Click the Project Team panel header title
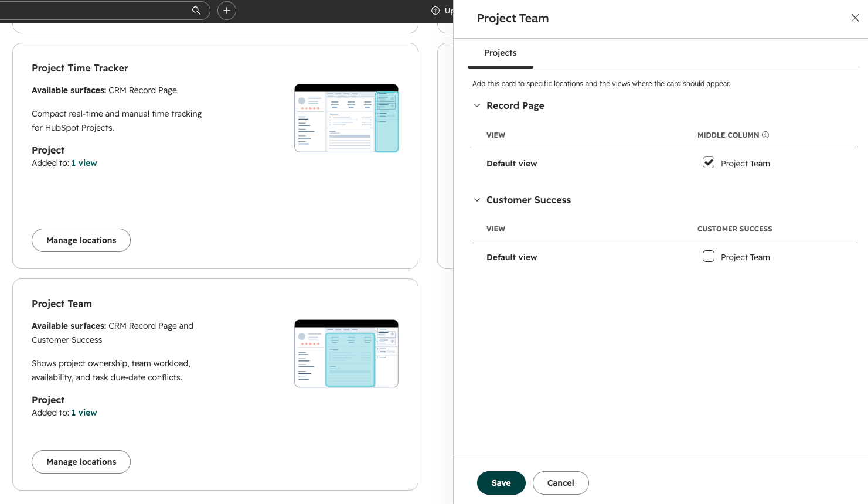This screenshot has height=504, width=868. (x=513, y=18)
